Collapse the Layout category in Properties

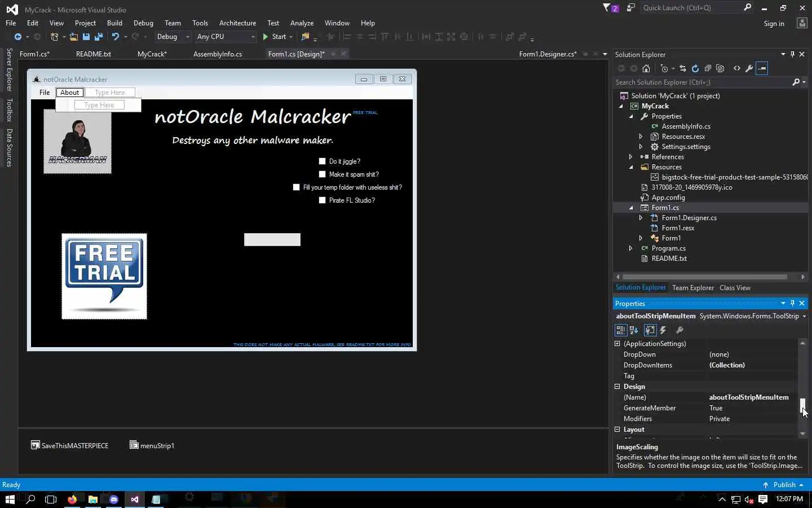pos(617,430)
